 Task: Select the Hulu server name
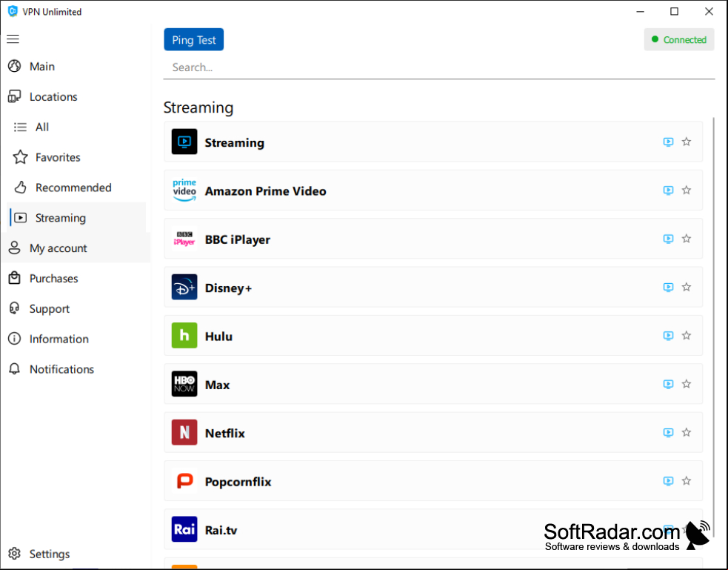pos(218,337)
